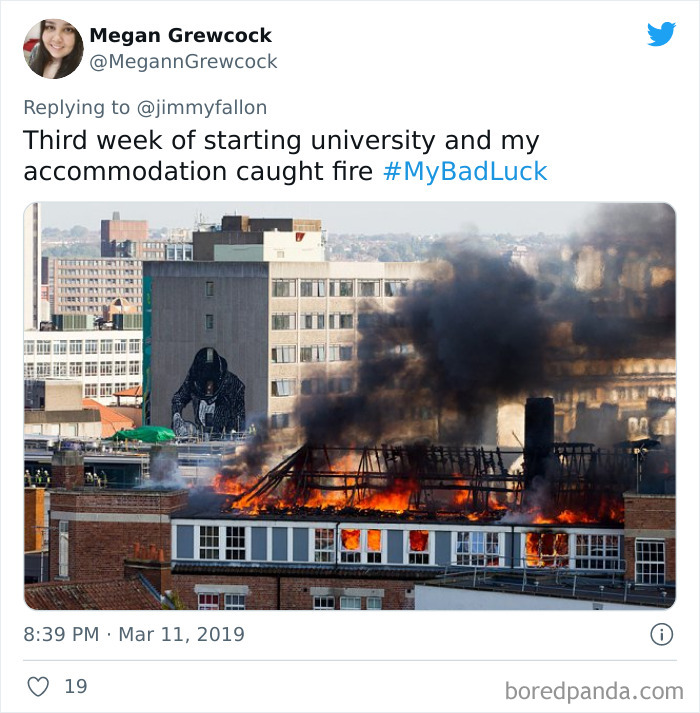This screenshot has width=700, height=713.
Task: Open the tweet info circle icon
Action: 661,634
